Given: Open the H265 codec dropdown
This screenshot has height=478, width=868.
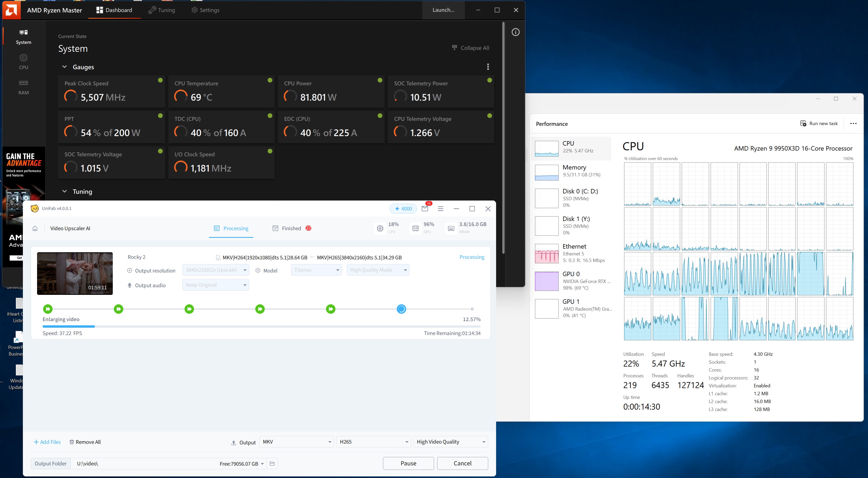Looking at the screenshot, I should 373,442.
